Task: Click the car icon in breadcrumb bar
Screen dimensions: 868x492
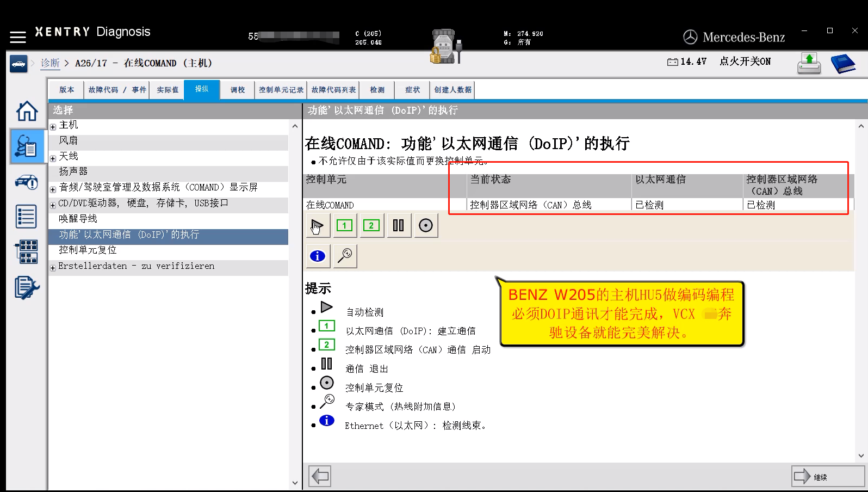Action: click(x=18, y=64)
